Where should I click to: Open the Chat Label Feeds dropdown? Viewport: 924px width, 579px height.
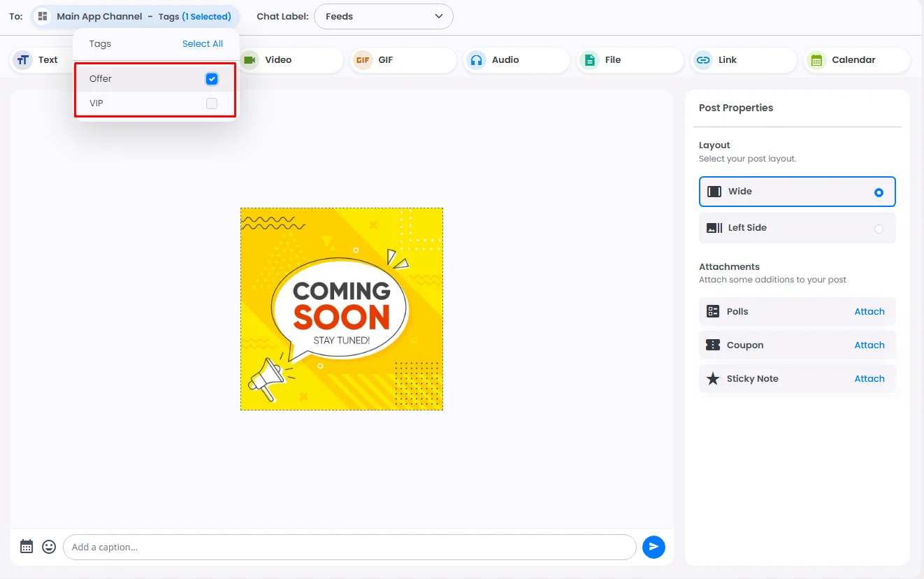pos(384,17)
